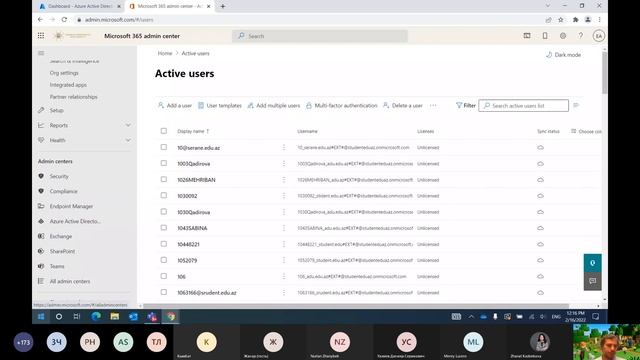Open User templates

(x=220, y=105)
